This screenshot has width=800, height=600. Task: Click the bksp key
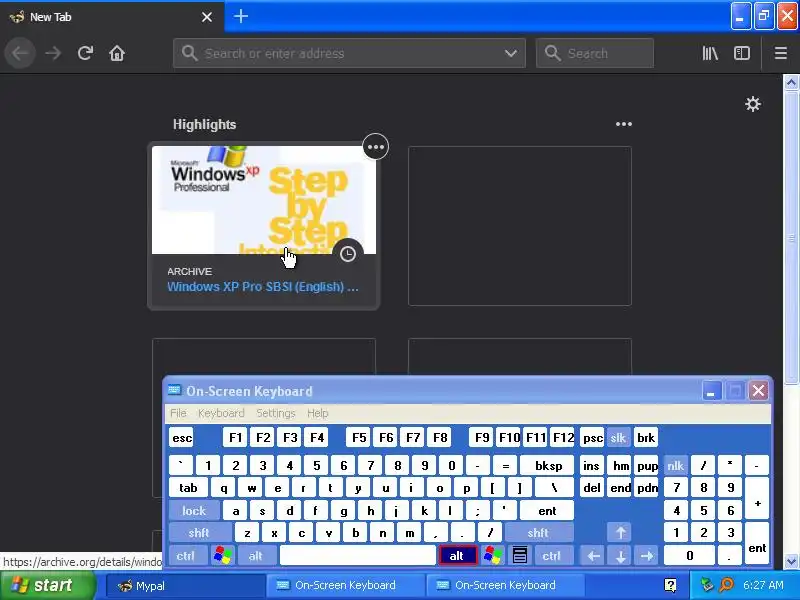coord(548,466)
